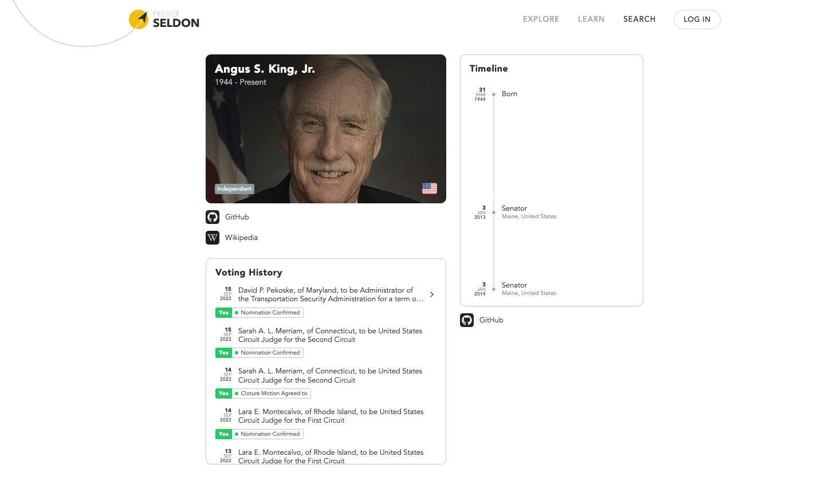Go to the SEARCH page
822x504 pixels.
pyautogui.click(x=639, y=19)
